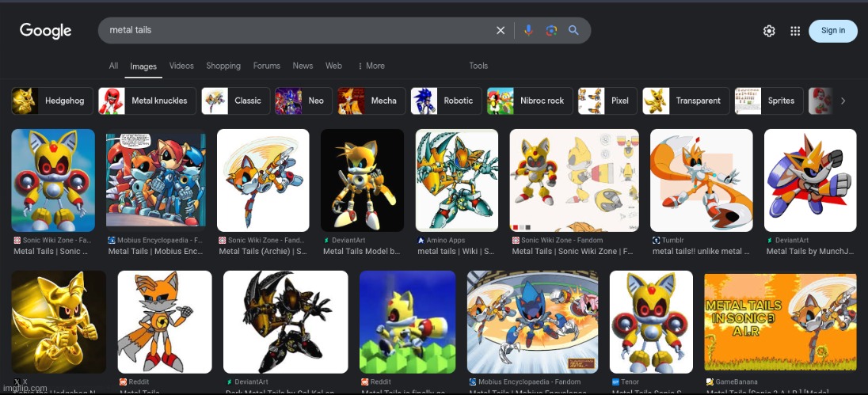Open the Shopping tab
Viewport: 868px width, 395px height.
pyautogui.click(x=223, y=66)
